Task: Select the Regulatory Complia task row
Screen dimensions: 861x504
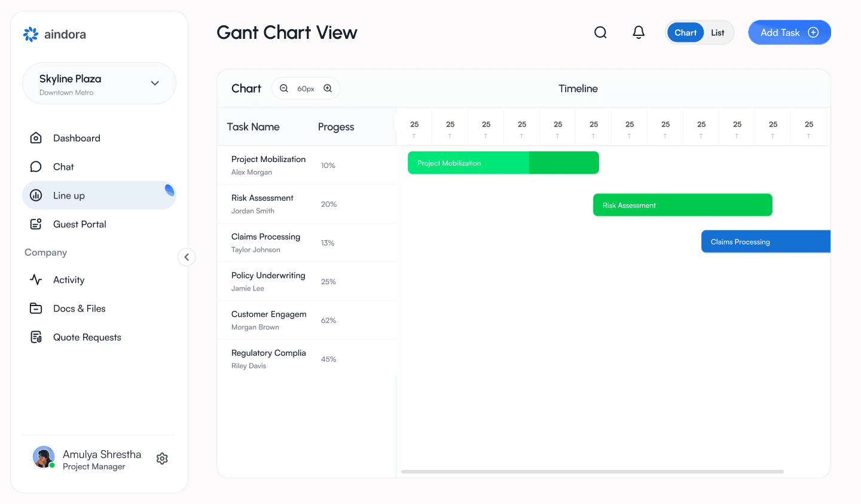Action: click(307, 359)
